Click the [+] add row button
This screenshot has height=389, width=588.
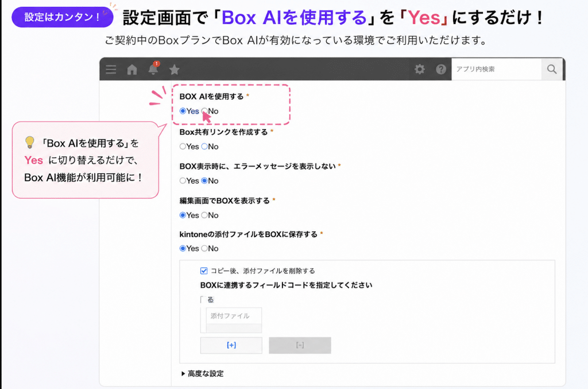tap(231, 345)
